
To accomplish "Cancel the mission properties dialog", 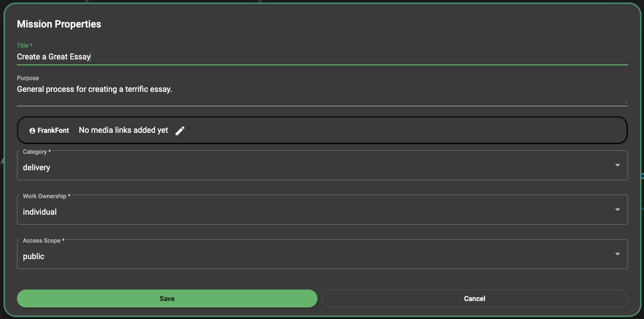I will point(475,298).
